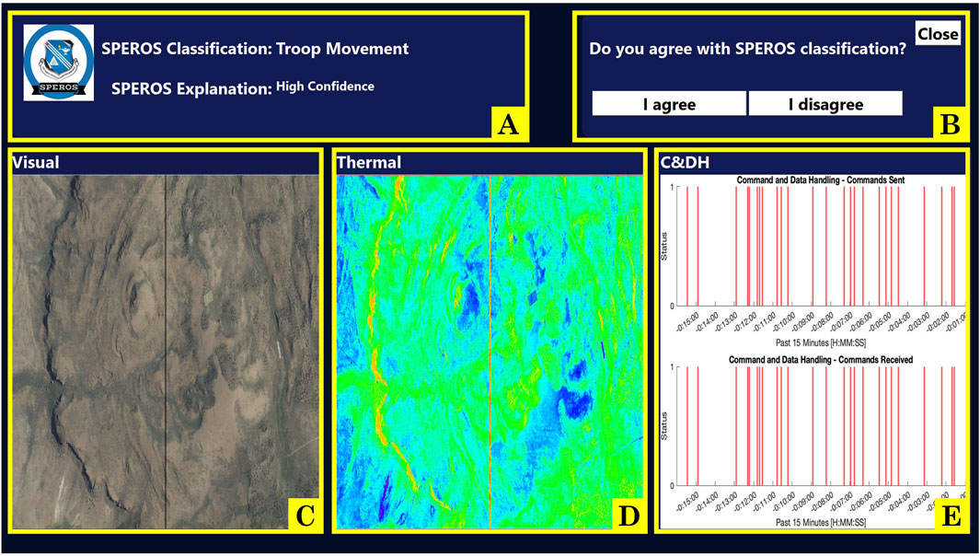980x556 pixels.
Task: Click the Commands Received chart title
Action: click(x=821, y=359)
